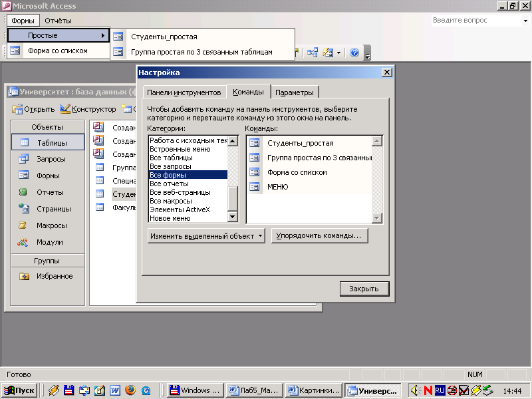Click RU language indicator in tray

(x=440, y=390)
